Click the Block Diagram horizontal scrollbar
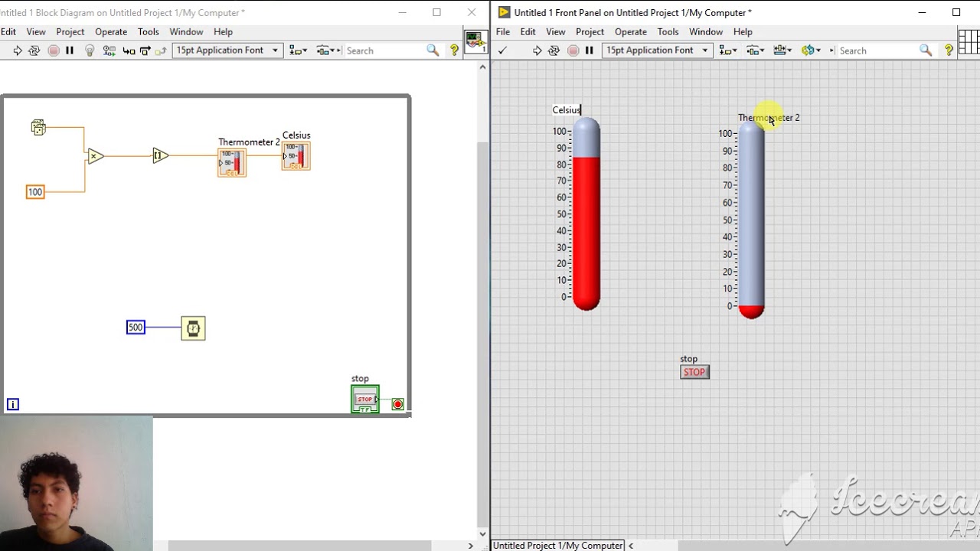The image size is (980, 551). [x=299, y=546]
